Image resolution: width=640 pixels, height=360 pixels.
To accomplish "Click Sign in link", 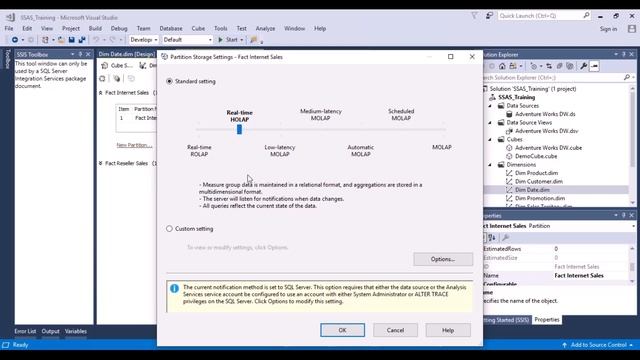I will (608, 29).
